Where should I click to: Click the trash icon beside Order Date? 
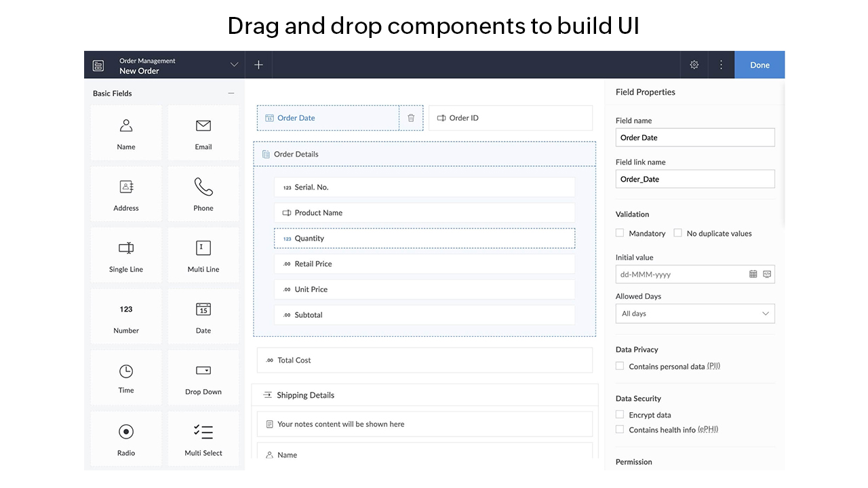click(411, 118)
